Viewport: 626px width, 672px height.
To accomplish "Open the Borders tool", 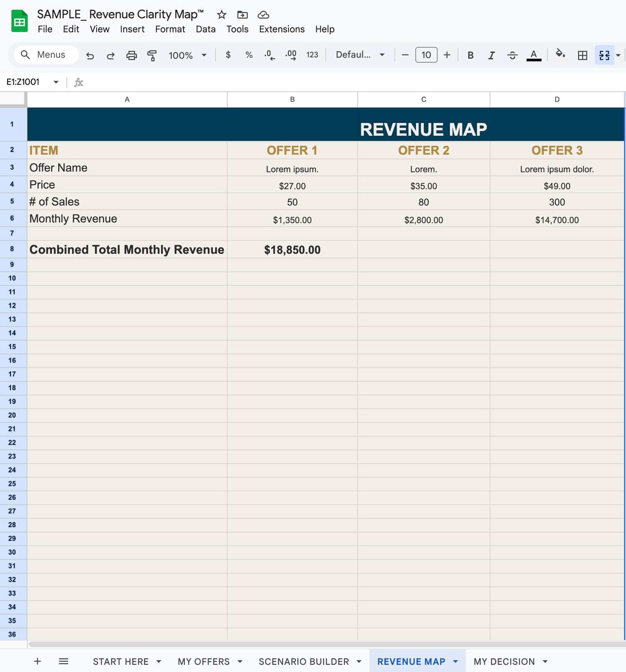I will (x=582, y=55).
